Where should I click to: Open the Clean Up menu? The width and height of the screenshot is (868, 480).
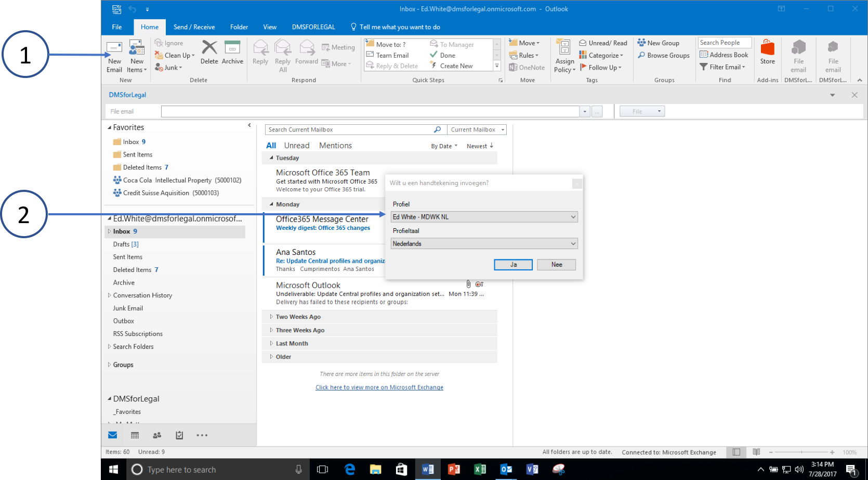pos(175,55)
